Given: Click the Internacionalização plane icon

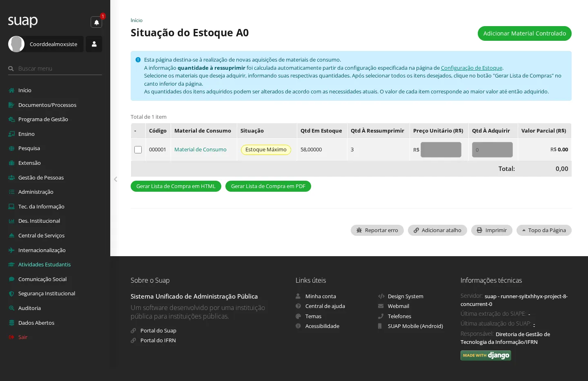Looking at the screenshot, I should pos(11,250).
